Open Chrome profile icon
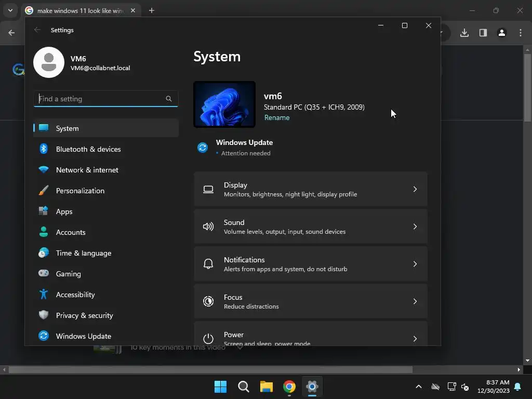Image resolution: width=532 pixels, height=399 pixels. click(x=502, y=33)
